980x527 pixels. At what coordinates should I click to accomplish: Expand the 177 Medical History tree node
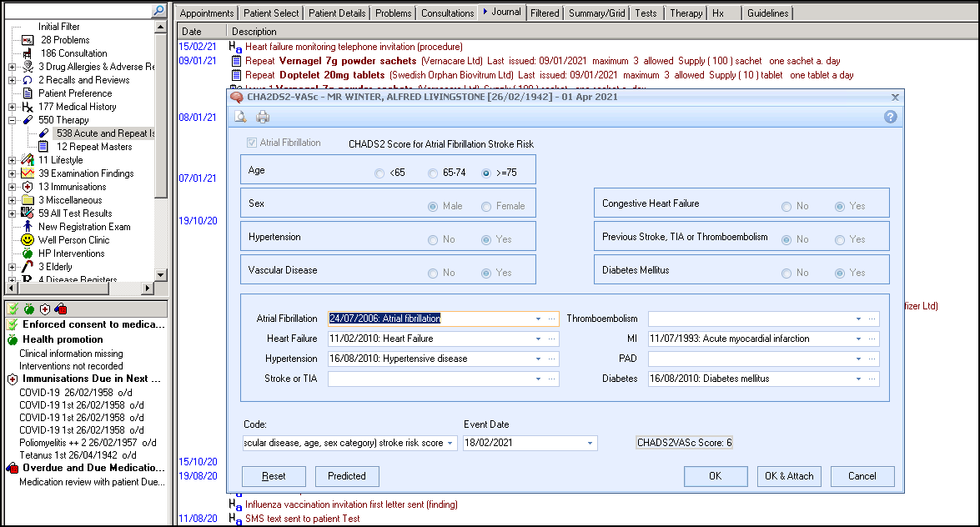[x=12, y=107]
